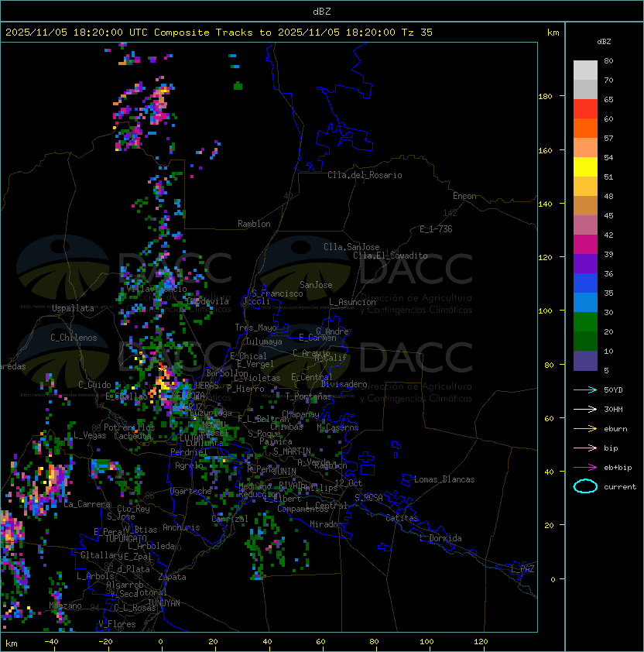Click the 'Divisadero' map label

(x=344, y=384)
